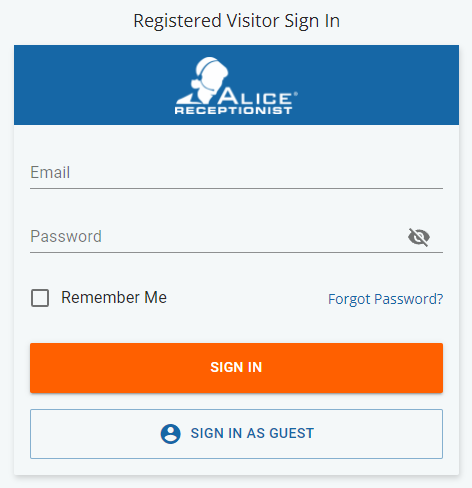The image size is (472, 488).
Task: Open the Forgot Password? link
Action: pyautogui.click(x=386, y=299)
